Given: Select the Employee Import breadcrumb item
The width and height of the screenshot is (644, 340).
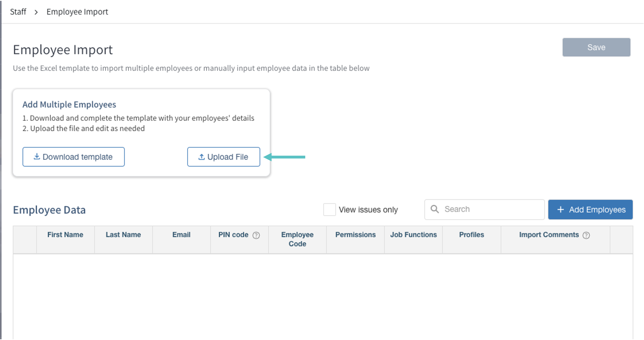Looking at the screenshot, I should click(77, 12).
